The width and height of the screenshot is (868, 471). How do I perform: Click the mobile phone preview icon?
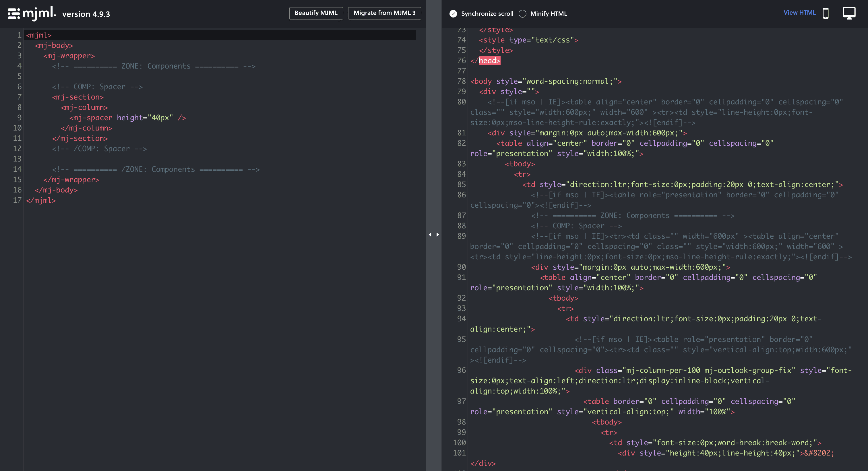tap(826, 13)
